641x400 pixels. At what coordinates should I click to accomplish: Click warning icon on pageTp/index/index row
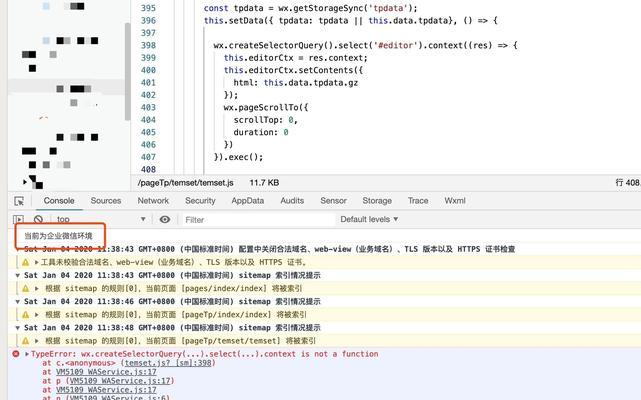click(25, 315)
